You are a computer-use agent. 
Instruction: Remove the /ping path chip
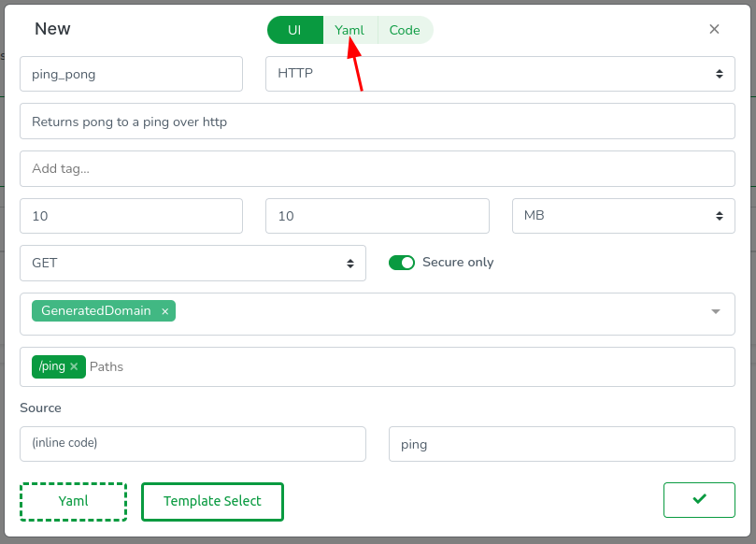point(74,366)
